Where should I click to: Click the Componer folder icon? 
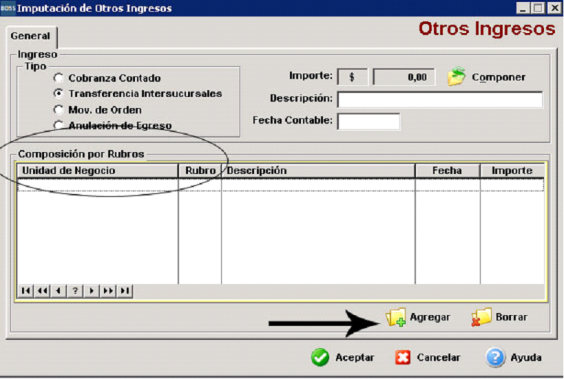(456, 76)
